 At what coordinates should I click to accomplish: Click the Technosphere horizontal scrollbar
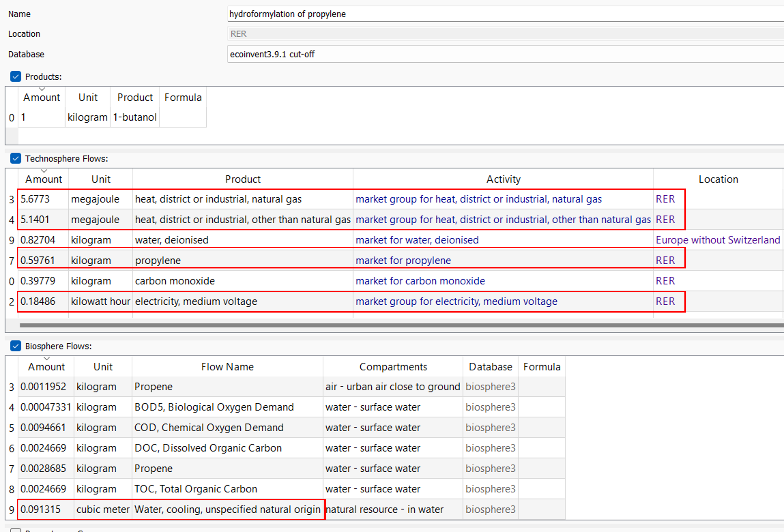[401, 325]
